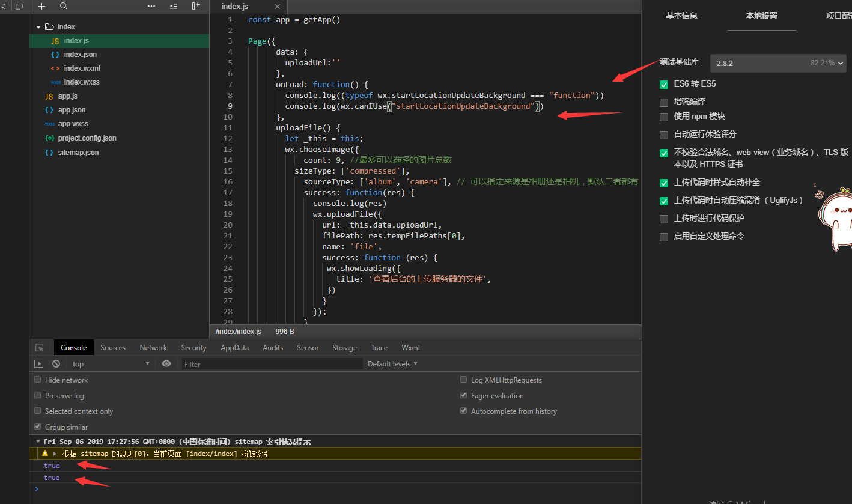Click the plus icon to add a file
This screenshot has height=504, width=852.
click(41, 6)
